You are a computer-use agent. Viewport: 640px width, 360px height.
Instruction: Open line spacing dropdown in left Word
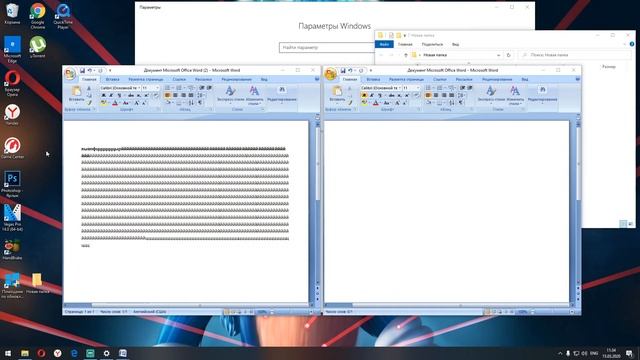point(201,95)
